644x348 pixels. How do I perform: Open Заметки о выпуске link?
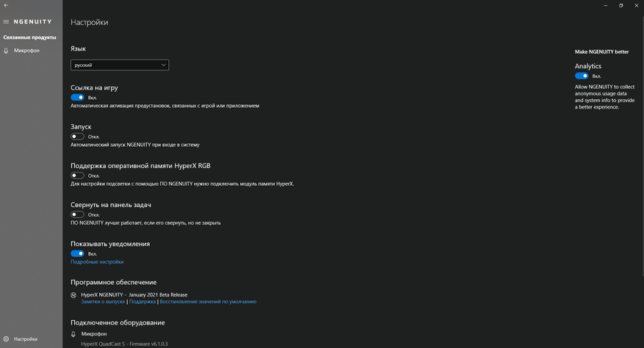(x=103, y=302)
